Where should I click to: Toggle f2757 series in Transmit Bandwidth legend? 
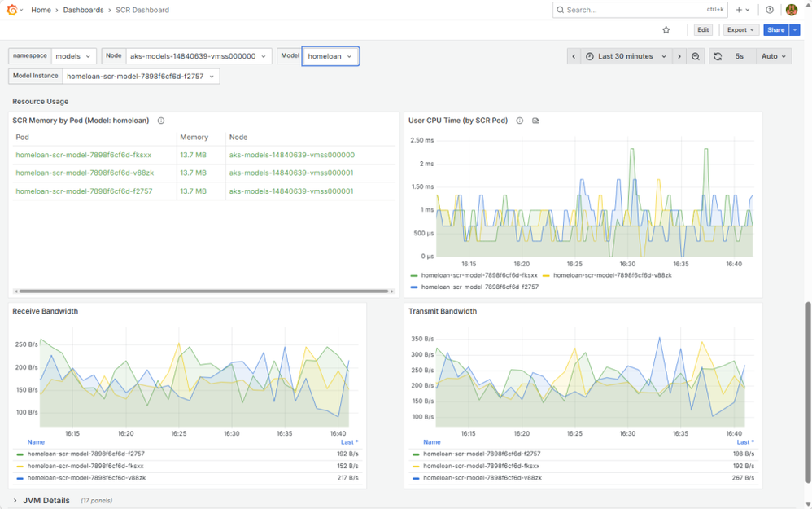coord(482,454)
